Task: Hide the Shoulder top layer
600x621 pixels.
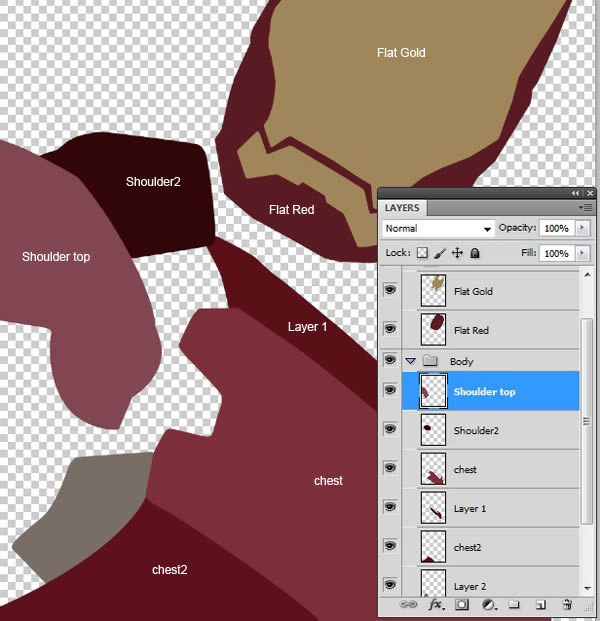Action: tap(390, 390)
